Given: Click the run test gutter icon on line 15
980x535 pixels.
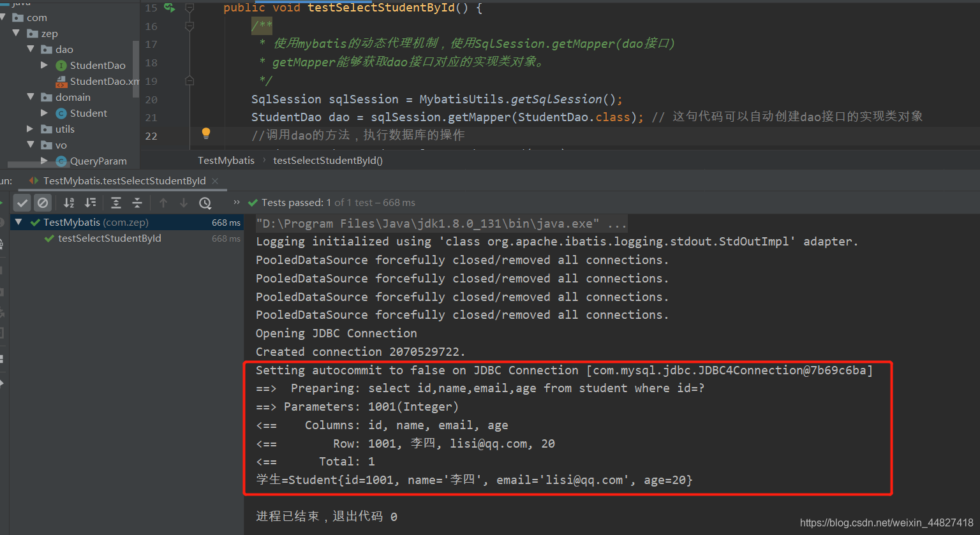Looking at the screenshot, I should [169, 8].
